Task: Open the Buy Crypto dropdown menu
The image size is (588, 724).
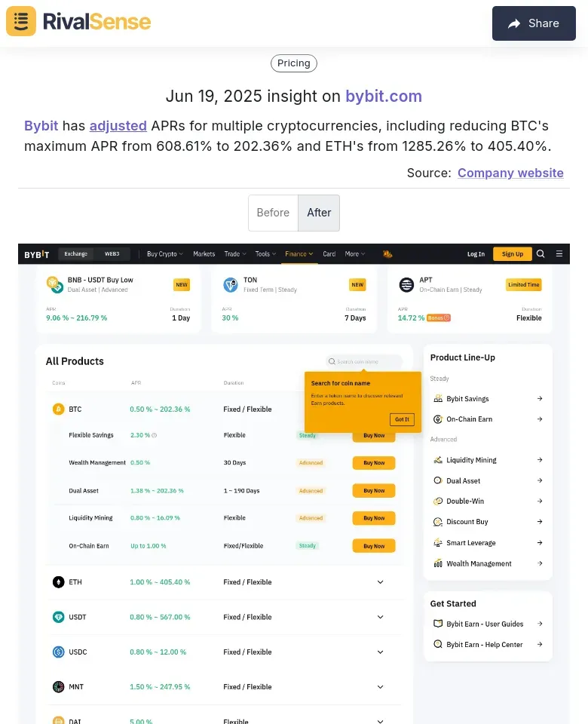Action: click(165, 254)
